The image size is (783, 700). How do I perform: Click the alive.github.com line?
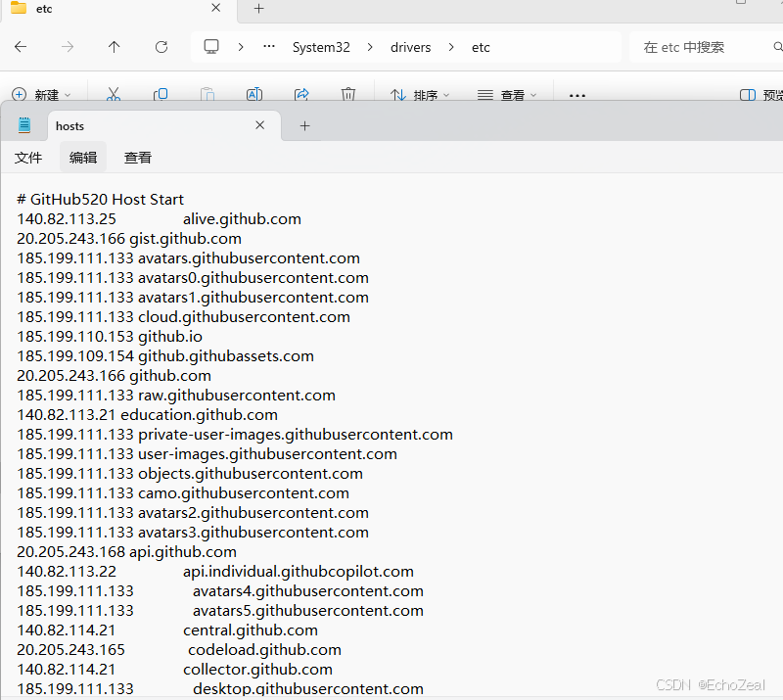[x=159, y=219]
